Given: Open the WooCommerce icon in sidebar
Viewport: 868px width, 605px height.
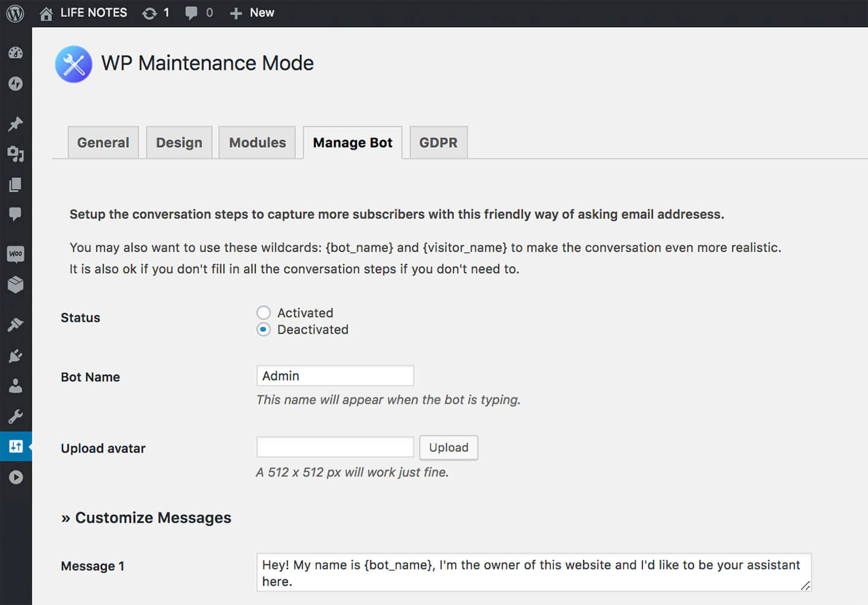Looking at the screenshot, I should pos(16,254).
